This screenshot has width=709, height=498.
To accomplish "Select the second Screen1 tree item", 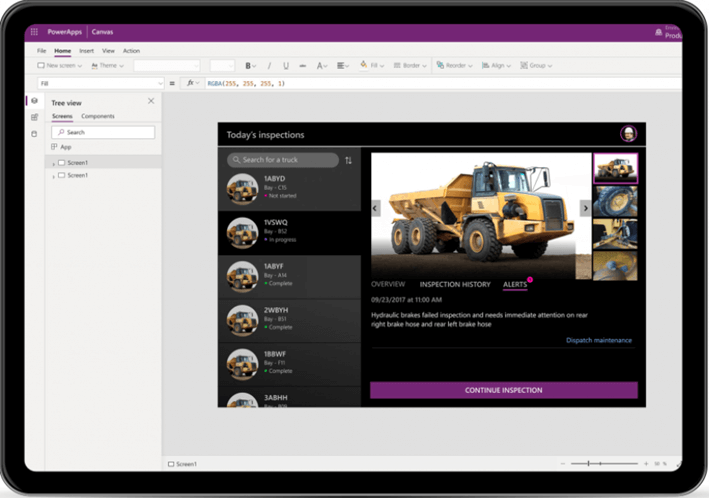I will [77, 175].
